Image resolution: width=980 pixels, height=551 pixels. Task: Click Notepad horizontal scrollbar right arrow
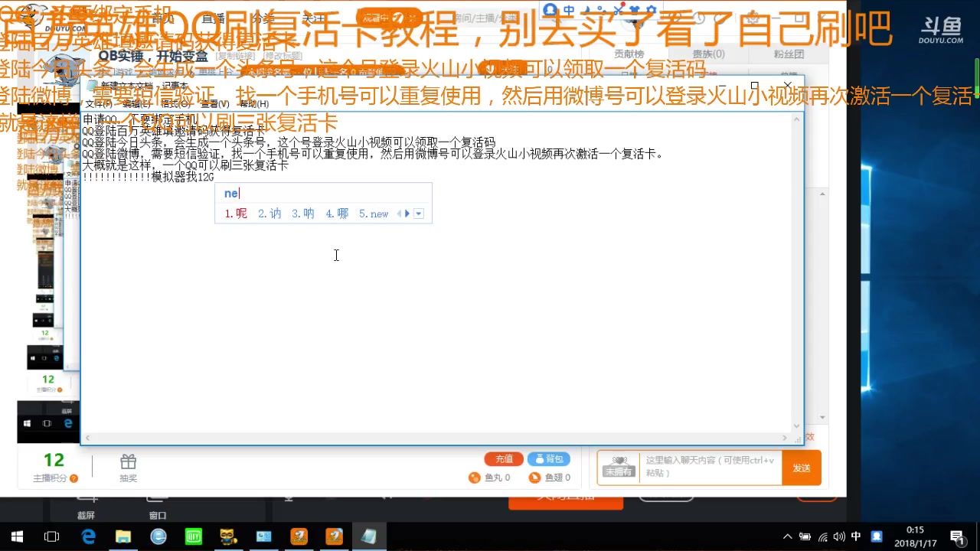coord(785,438)
